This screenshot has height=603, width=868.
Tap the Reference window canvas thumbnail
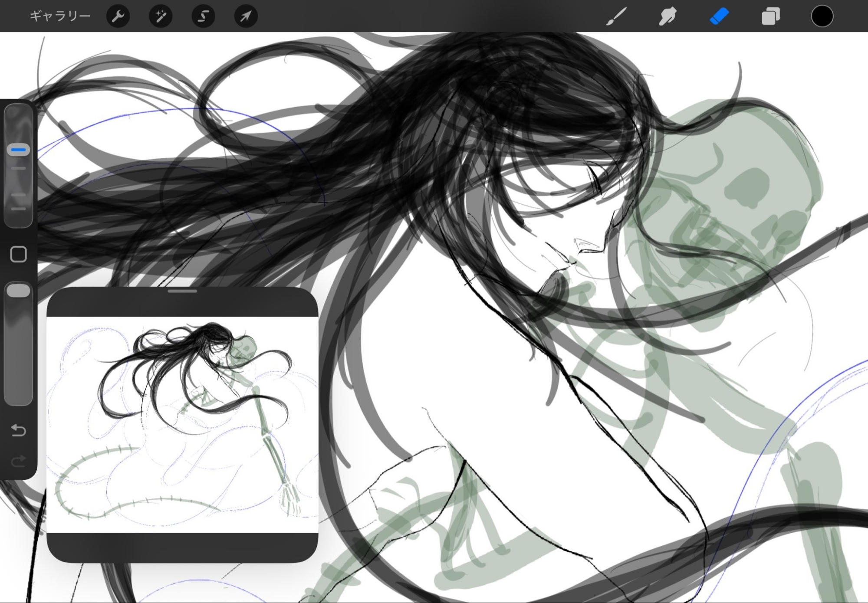coord(182,424)
